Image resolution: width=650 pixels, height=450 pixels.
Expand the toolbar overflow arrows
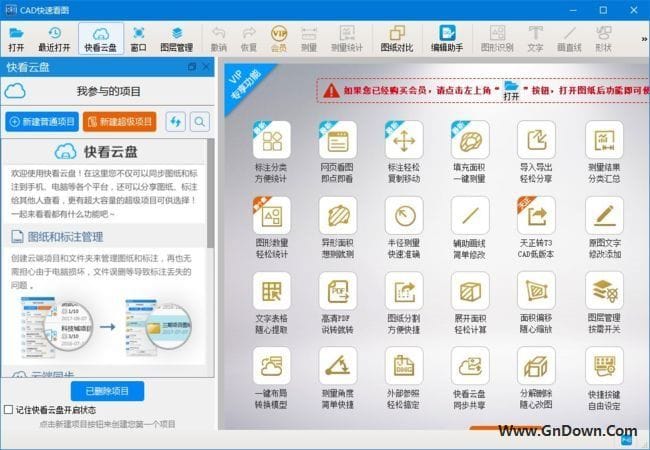click(x=644, y=39)
